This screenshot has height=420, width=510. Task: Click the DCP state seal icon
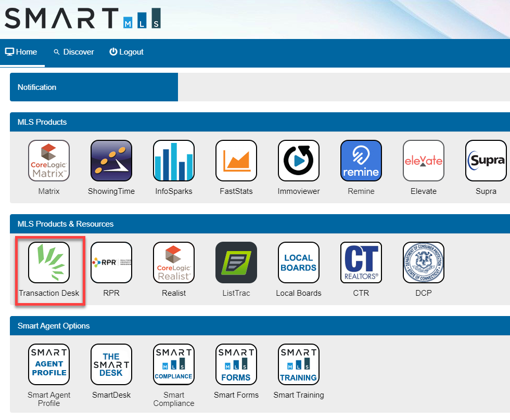(424, 262)
